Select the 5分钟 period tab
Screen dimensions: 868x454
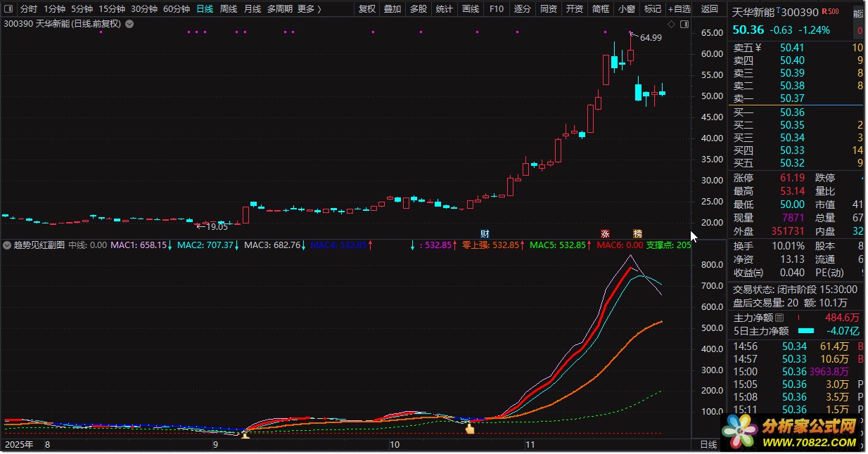[82, 9]
